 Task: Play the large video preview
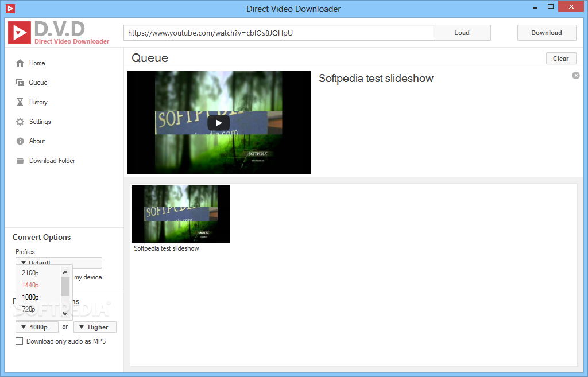point(219,123)
